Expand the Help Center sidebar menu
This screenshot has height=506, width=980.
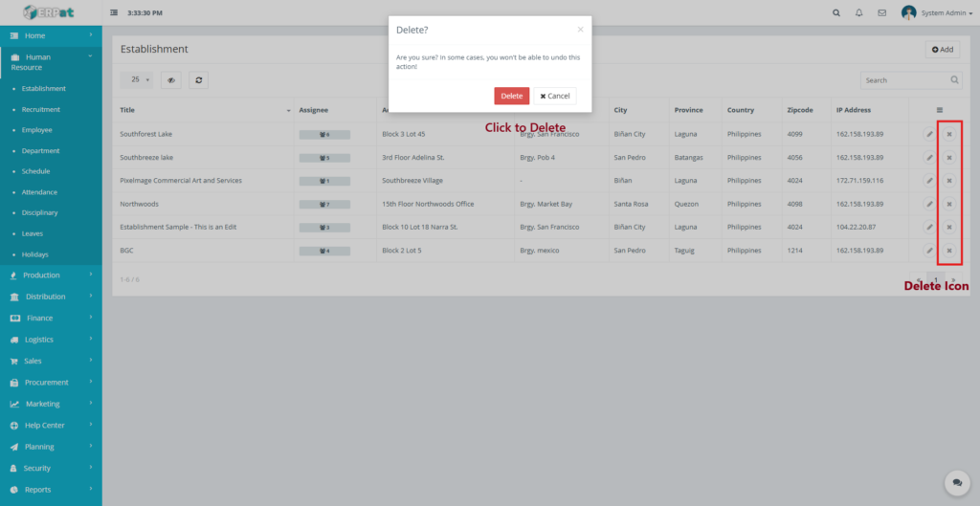(x=51, y=426)
